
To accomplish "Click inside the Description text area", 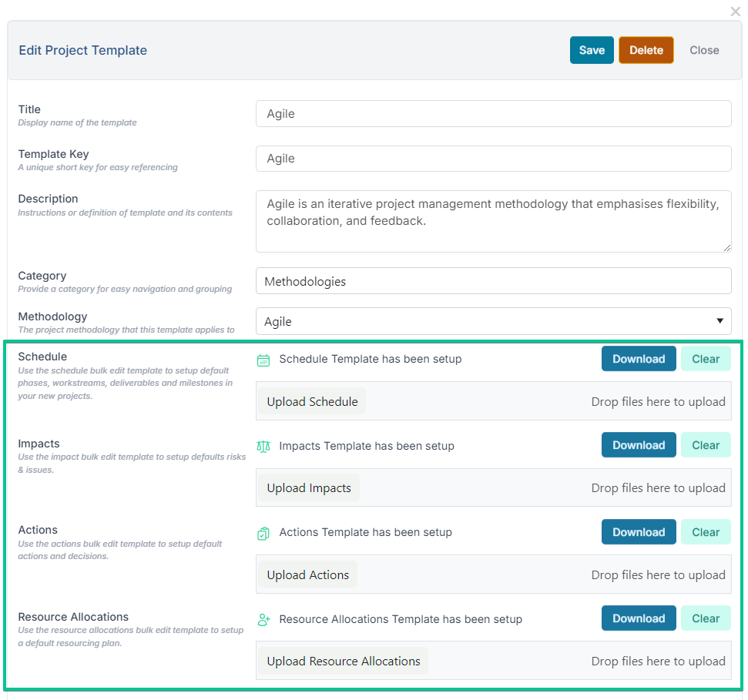I will point(493,221).
